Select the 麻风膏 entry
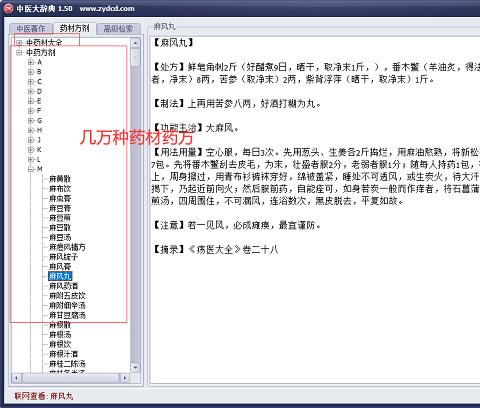The height and width of the screenshot is (408, 480). (60, 267)
